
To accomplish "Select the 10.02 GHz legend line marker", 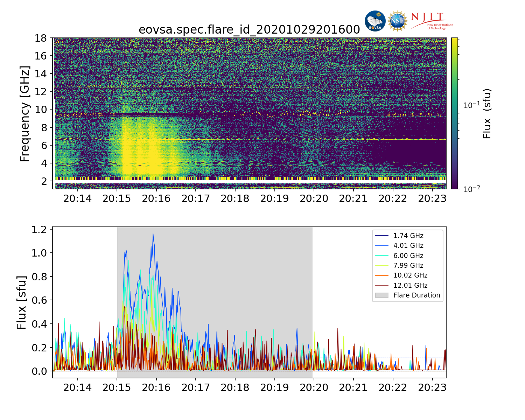I will click(381, 275).
